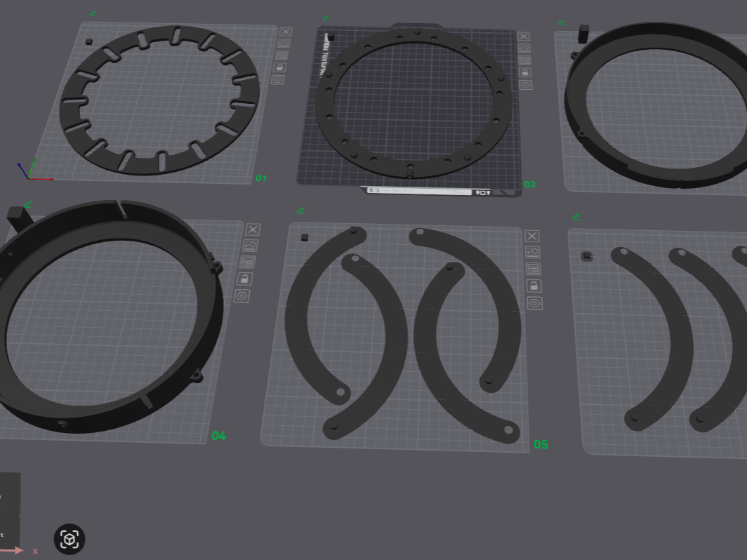Auto-orient objects on plate 04
This screenshot has height=560, width=747.
click(250, 246)
